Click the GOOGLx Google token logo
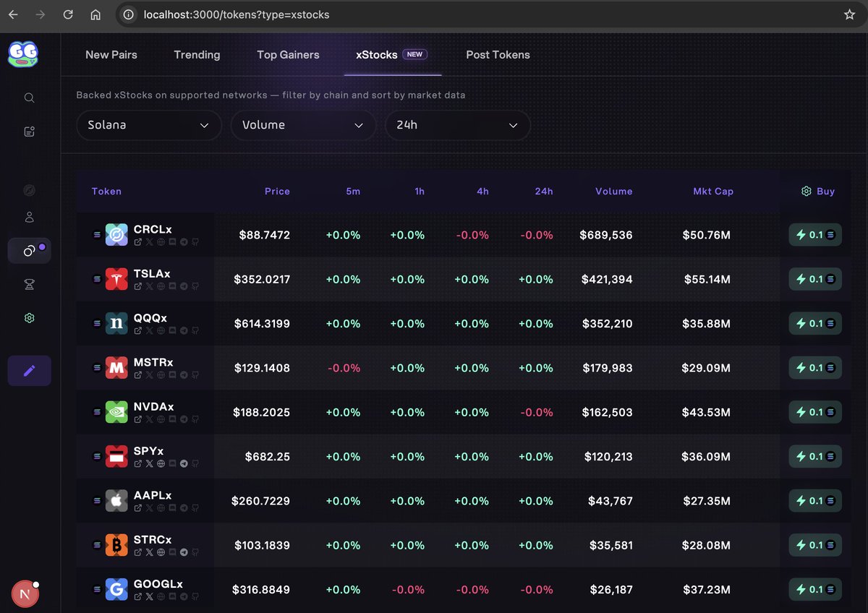Image resolution: width=868 pixels, height=613 pixels. point(116,589)
